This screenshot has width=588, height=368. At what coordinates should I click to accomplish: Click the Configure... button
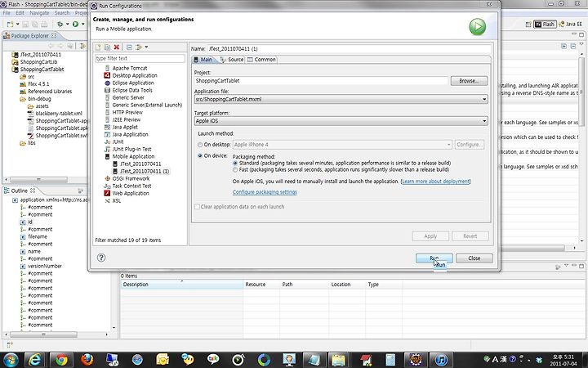(x=469, y=145)
